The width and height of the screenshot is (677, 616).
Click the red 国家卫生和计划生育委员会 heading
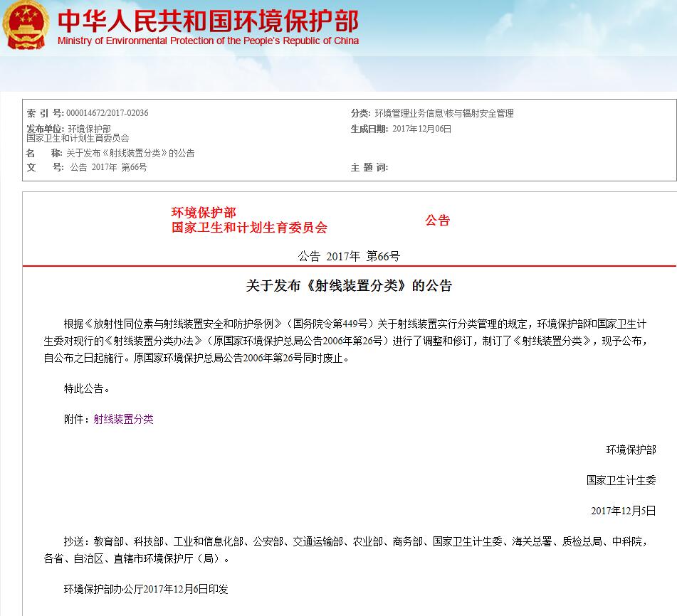pyautogui.click(x=249, y=228)
